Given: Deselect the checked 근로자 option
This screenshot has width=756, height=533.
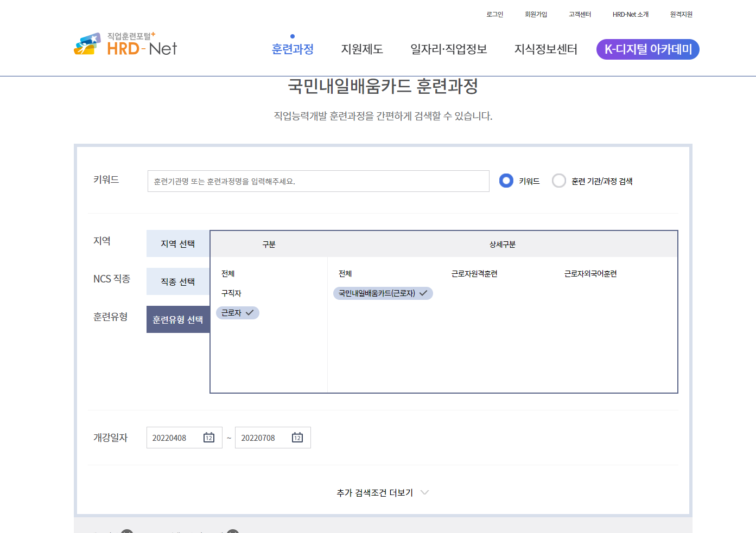Looking at the screenshot, I should (x=238, y=313).
